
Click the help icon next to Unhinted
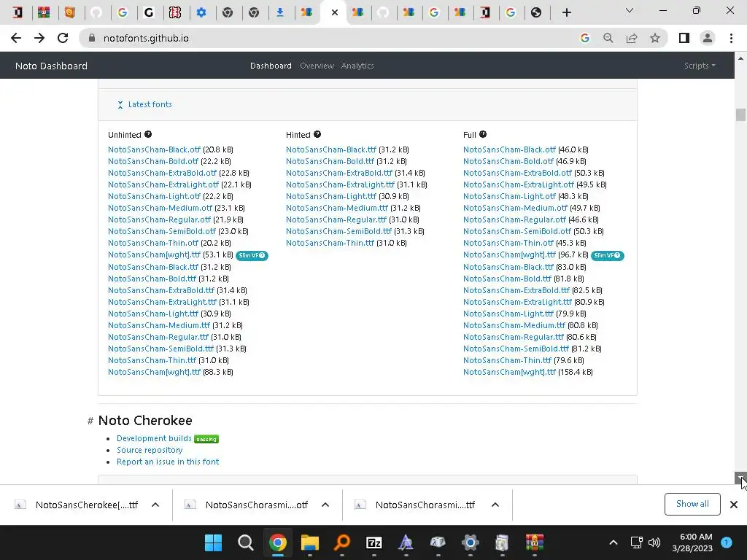click(x=148, y=134)
